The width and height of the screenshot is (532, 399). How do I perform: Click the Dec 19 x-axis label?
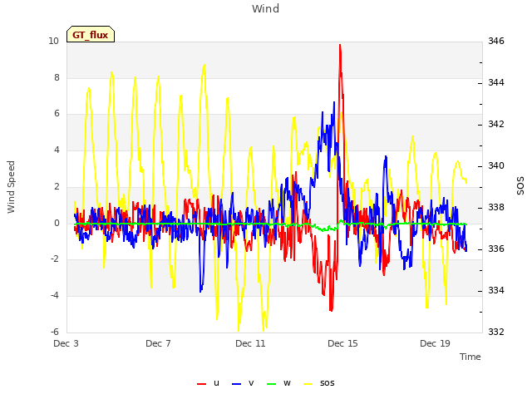(x=435, y=343)
